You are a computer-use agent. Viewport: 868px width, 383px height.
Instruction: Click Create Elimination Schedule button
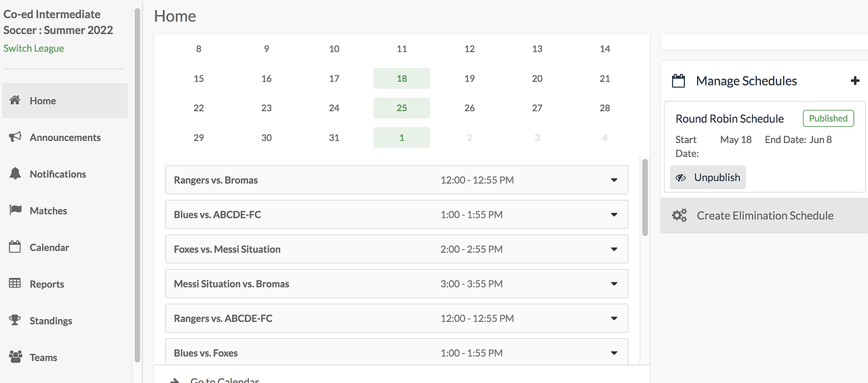tap(764, 216)
